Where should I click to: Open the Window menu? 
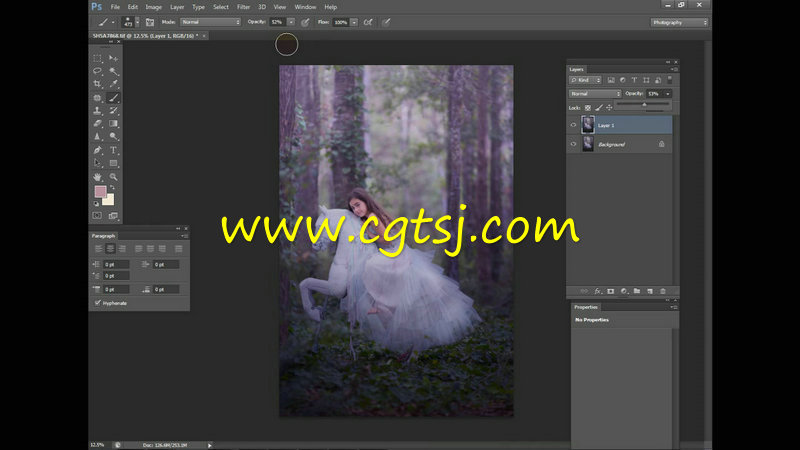tap(305, 7)
